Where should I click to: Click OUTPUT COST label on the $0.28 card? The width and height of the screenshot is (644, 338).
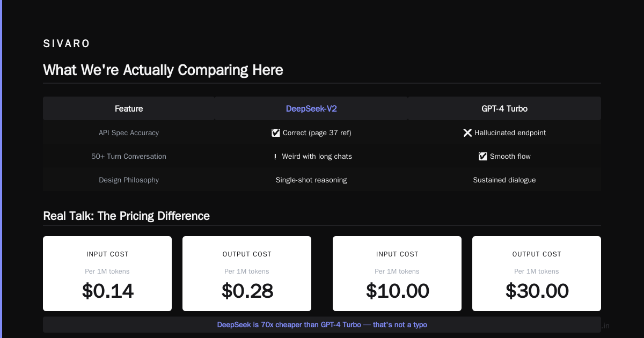click(247, 254)
